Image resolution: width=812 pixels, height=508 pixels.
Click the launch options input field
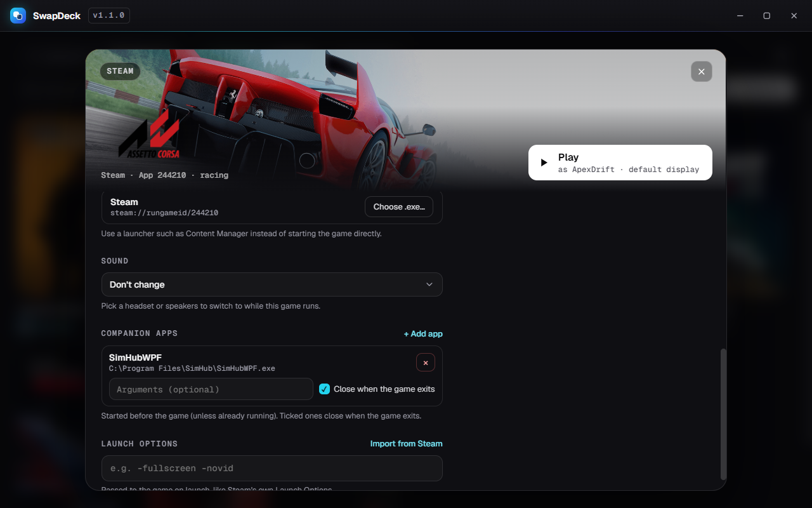[x=272, y=468]
